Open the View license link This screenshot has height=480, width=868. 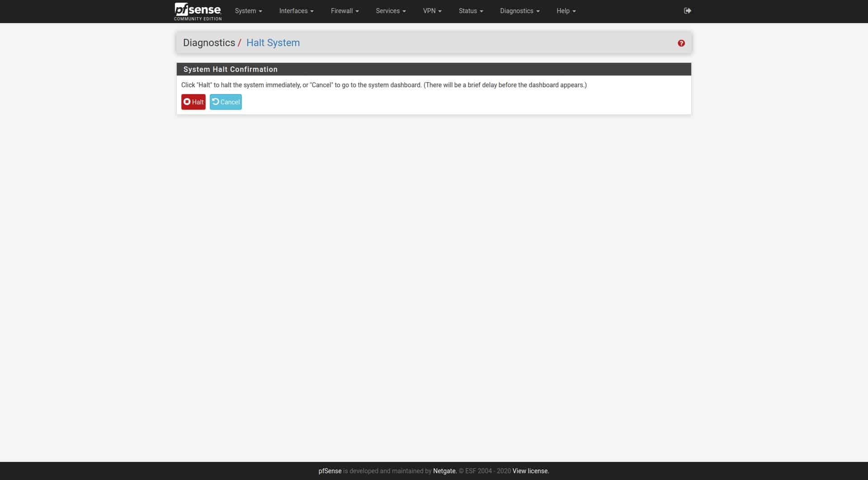click(x=531, y=471)
